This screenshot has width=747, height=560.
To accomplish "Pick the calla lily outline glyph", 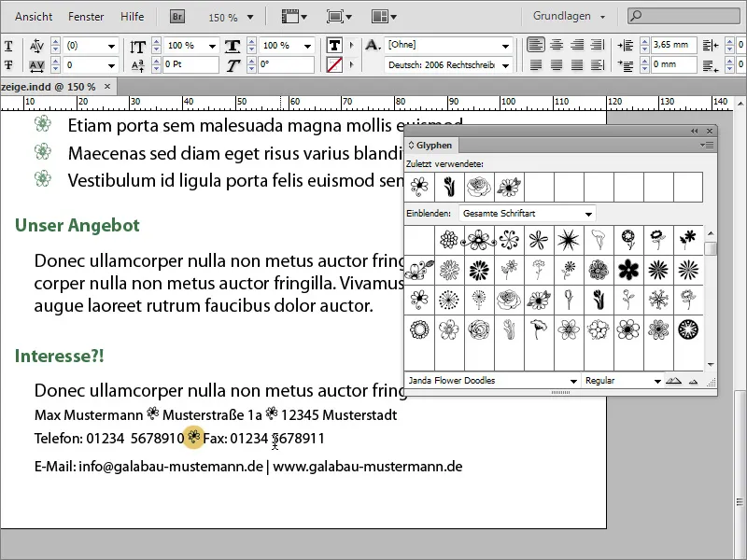I will pos(599,240).
